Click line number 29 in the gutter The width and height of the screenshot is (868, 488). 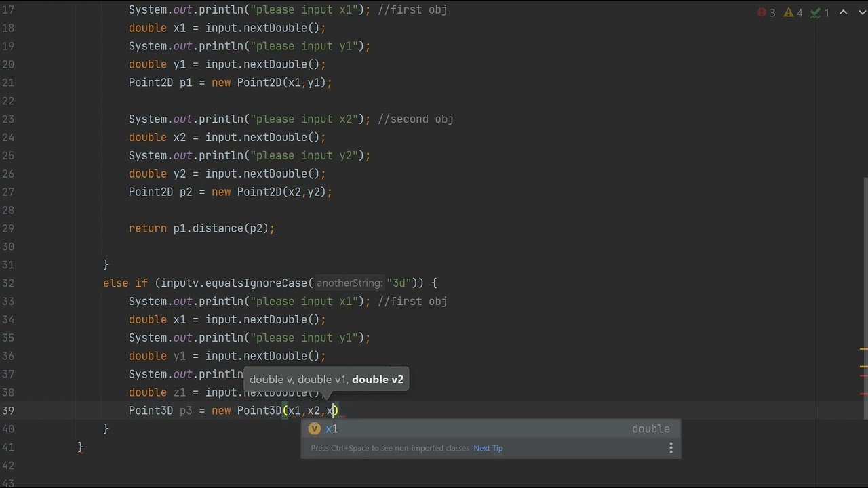pyautogui.click(x=8, y=228)
